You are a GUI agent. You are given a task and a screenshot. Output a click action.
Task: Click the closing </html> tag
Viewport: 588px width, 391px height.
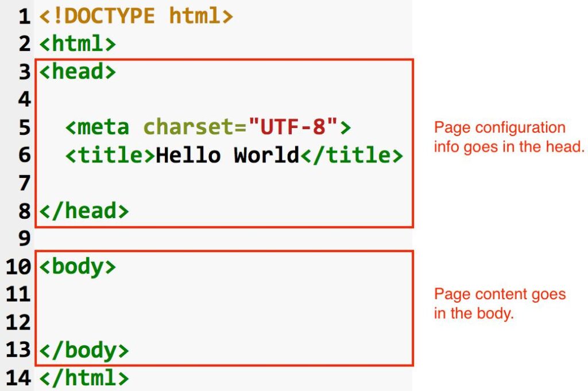[x=84, y=378]
